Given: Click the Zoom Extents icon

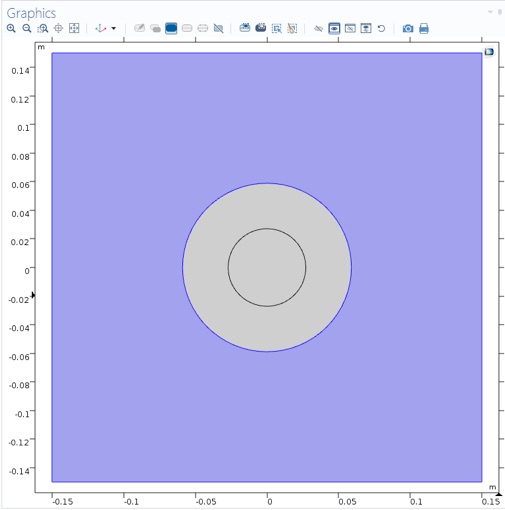Looking at the screenshot, I should pos(74,28).
